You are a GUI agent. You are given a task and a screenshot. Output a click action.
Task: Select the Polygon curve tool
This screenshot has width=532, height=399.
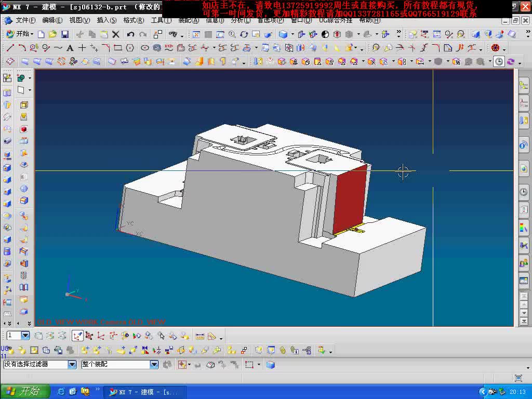[130, 48]
